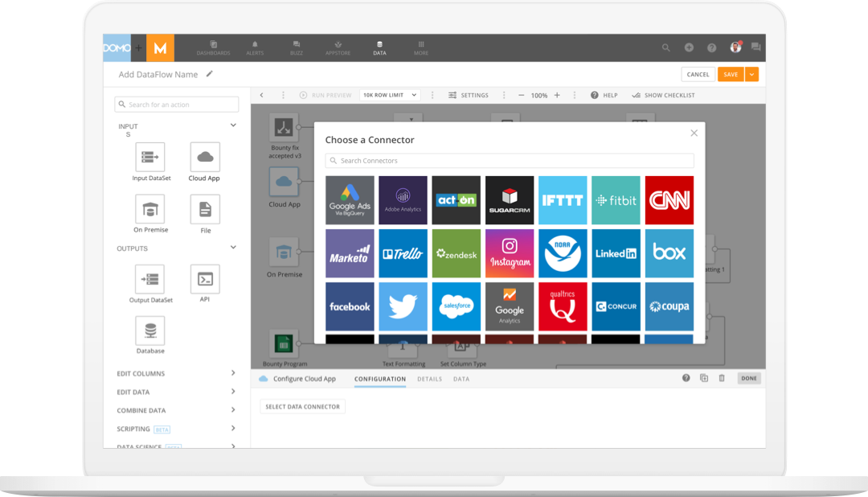
Task: Click the Search Connectors input field
Action: tap(510, 161)
